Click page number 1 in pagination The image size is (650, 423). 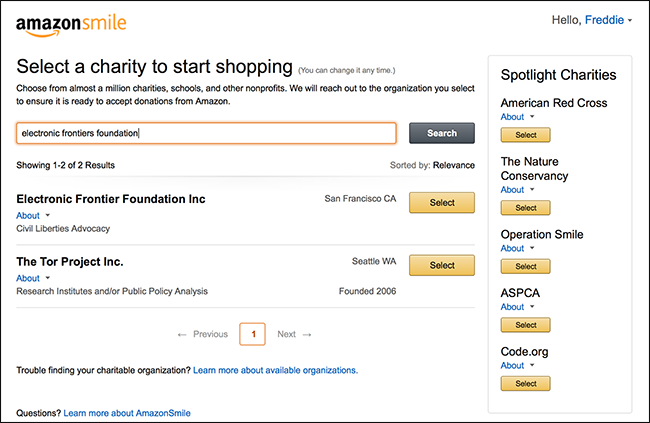[x=253, y=334]
